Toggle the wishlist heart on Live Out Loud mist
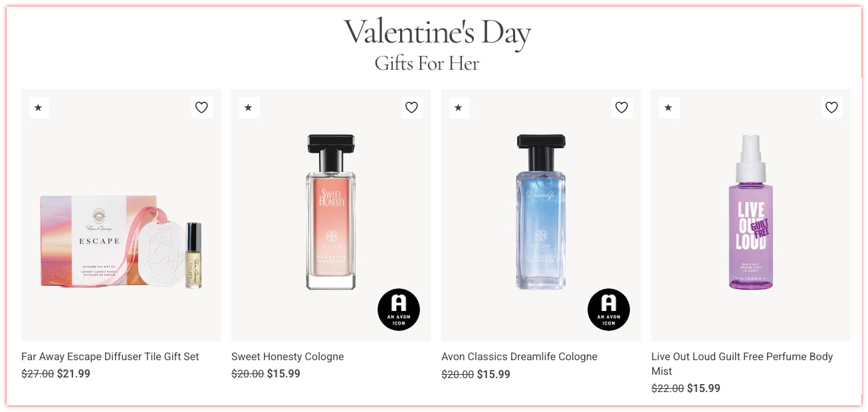 coord(831,107)
